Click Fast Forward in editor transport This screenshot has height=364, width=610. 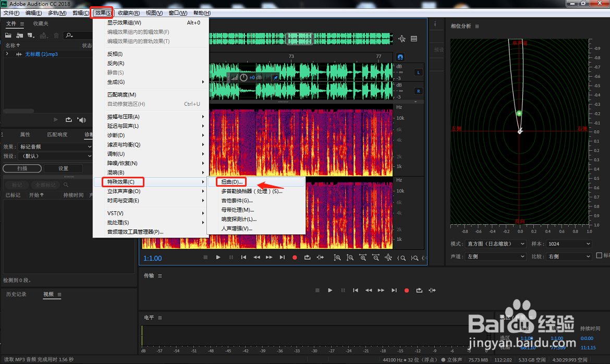(269, 257)
